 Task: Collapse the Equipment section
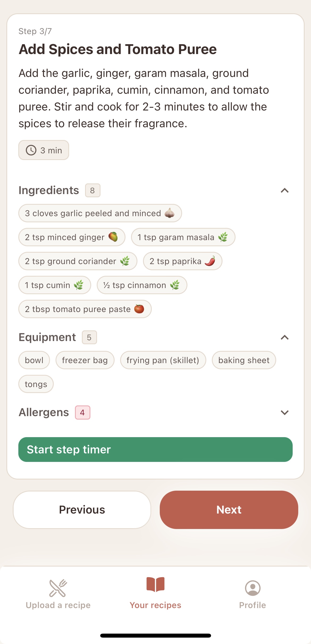click(285, 337)
